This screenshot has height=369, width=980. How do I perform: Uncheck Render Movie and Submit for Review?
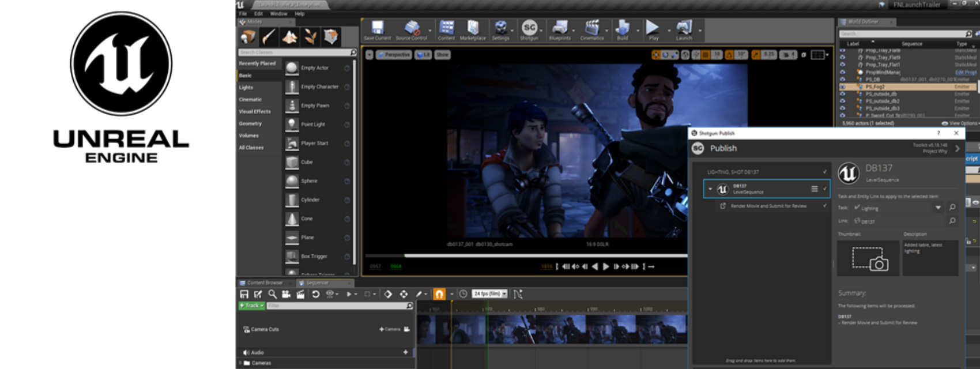[x=825, y=206]
